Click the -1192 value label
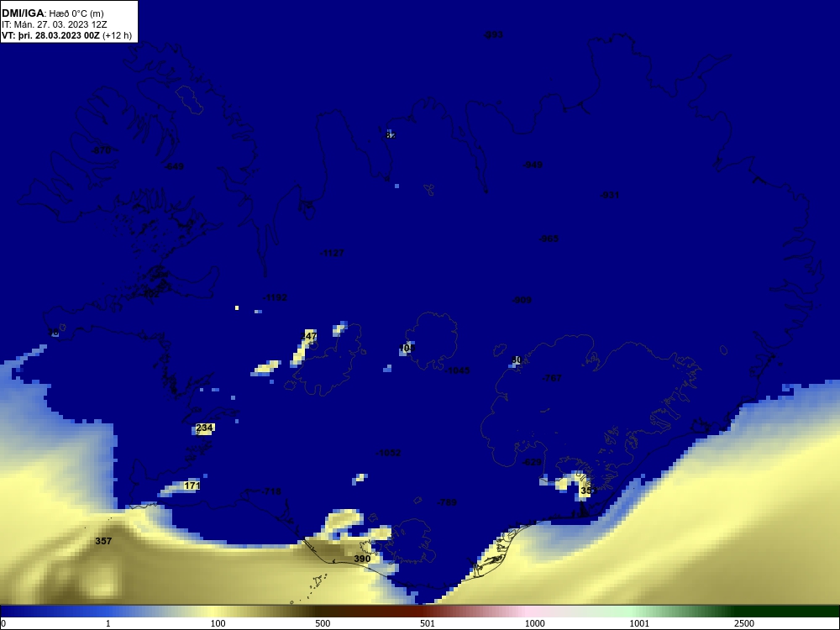The image size is (840, 630). click(x=275, y=298)
